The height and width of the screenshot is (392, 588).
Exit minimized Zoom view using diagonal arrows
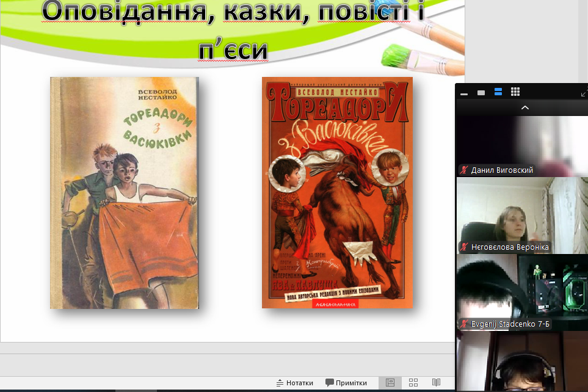click(x=584, y=92)
